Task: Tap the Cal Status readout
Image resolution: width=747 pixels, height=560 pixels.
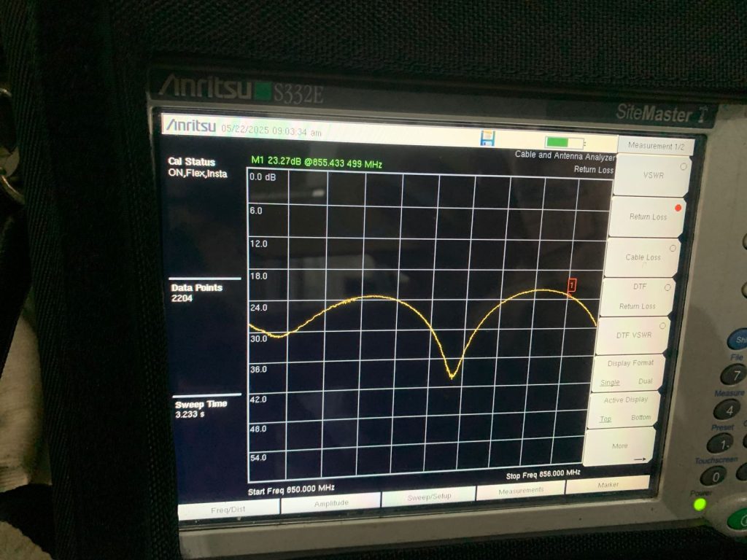Action: tap(197, 168)
